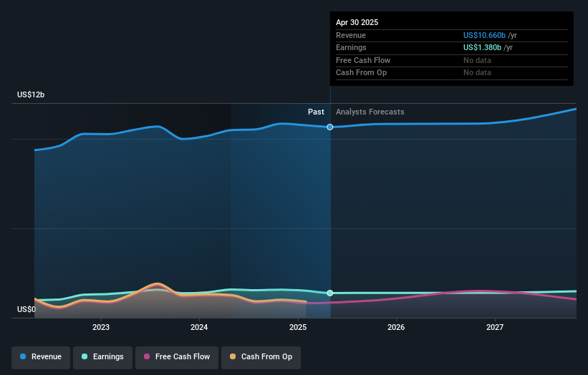This screenshot has height=375, width=588.
Task: Click the Apr 30 2025 tooltip date
Action: (357, 22)
